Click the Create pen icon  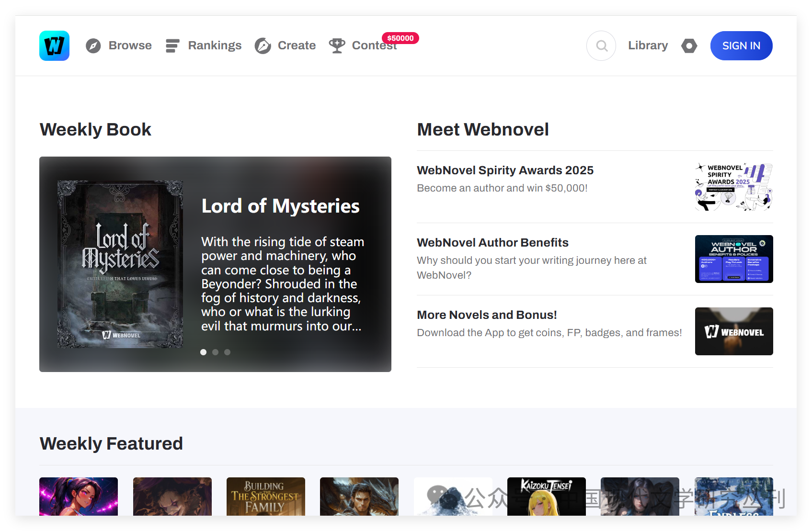pyautogui.click(x=263, y=46)
